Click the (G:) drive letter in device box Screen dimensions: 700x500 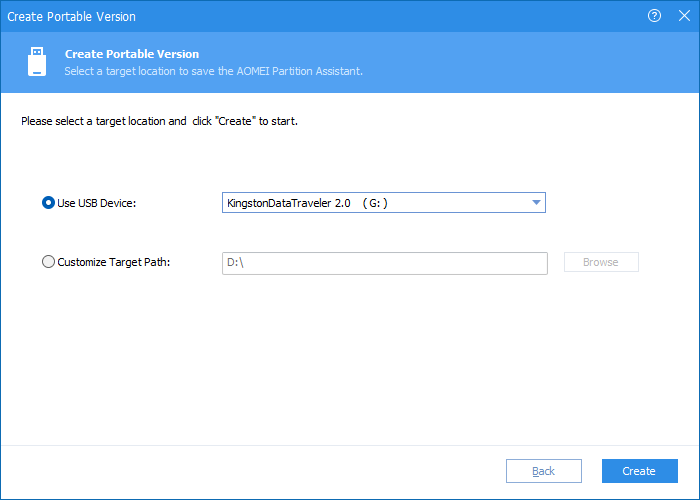[375, 203]
